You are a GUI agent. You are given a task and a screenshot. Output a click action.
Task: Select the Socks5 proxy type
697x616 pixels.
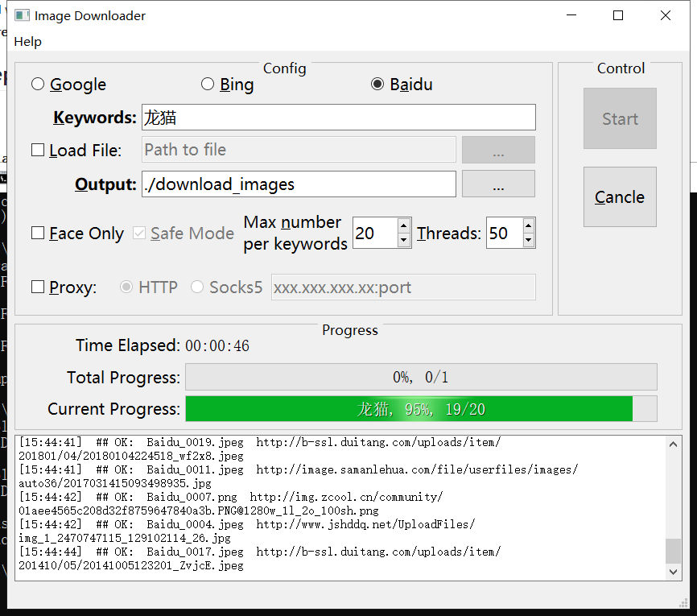[x=198, y=287]
